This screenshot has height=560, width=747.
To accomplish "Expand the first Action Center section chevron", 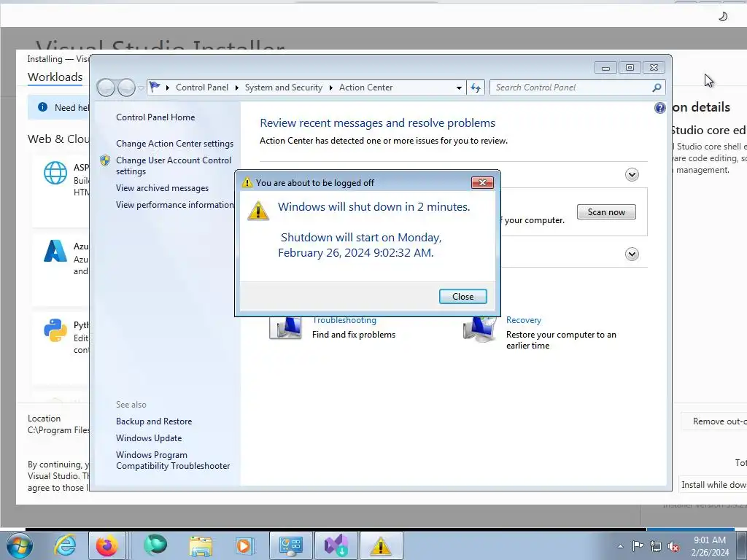I will [x=632, y=175].
